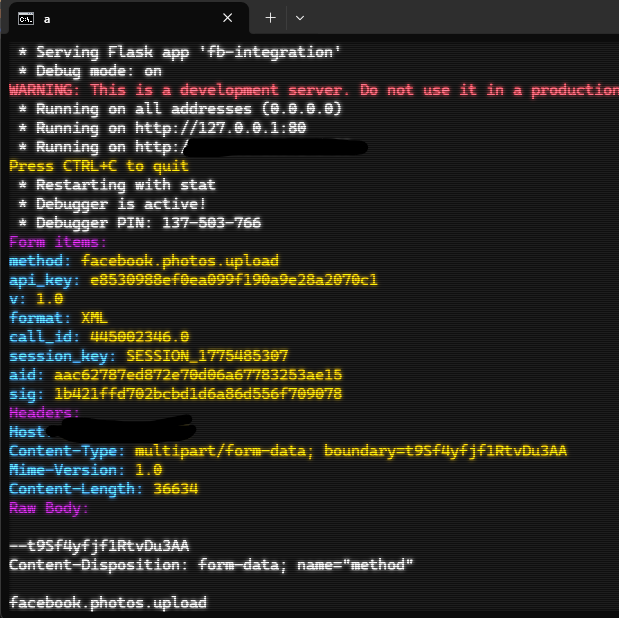Click Content-Length value 36634
619x618 pixels.
pos(176,489)
